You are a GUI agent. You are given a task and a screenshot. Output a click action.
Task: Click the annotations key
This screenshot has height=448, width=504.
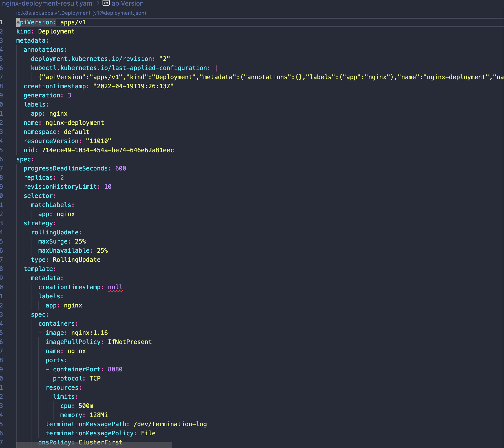[44, 50]
